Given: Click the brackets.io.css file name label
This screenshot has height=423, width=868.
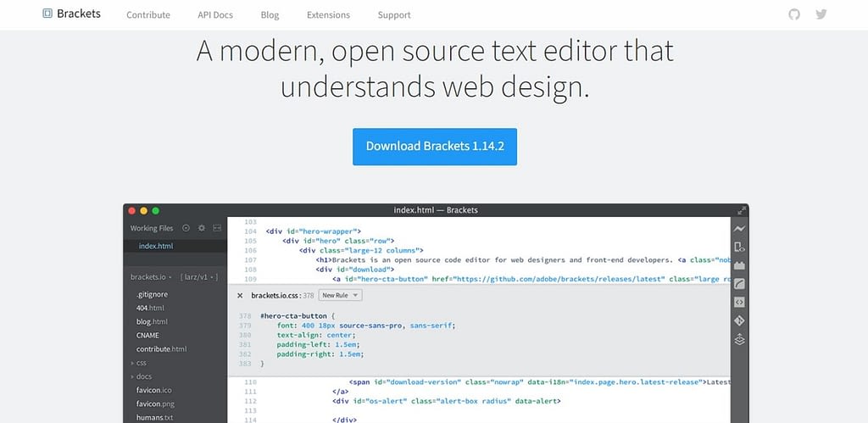Looking at the screenshot, I should tap(275, 296).
